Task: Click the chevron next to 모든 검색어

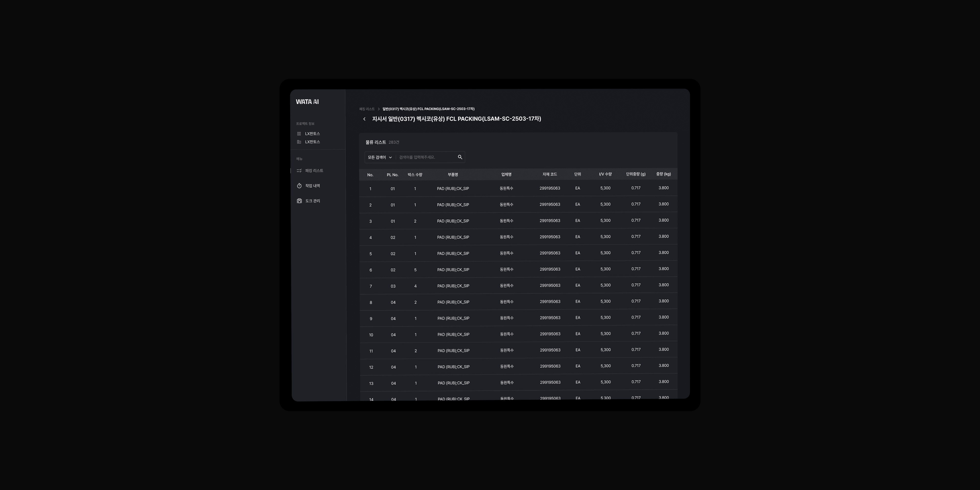Action: point(390,158)
